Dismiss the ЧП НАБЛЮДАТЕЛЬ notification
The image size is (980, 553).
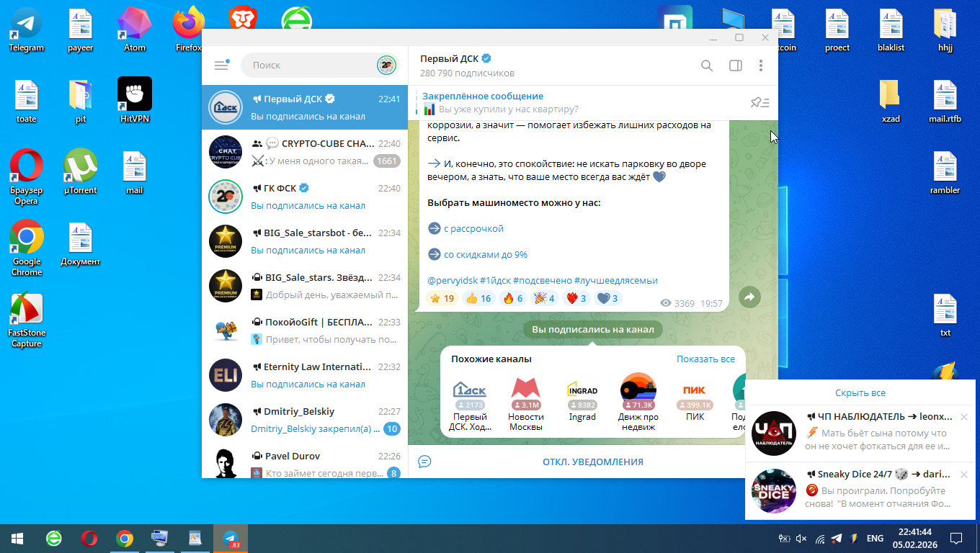point(964,417)
